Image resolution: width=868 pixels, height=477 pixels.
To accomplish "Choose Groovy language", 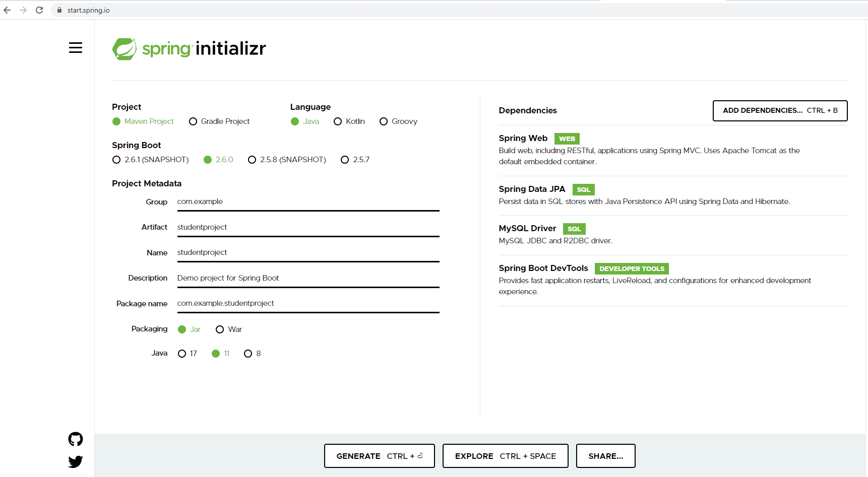I will coord(398,121).
